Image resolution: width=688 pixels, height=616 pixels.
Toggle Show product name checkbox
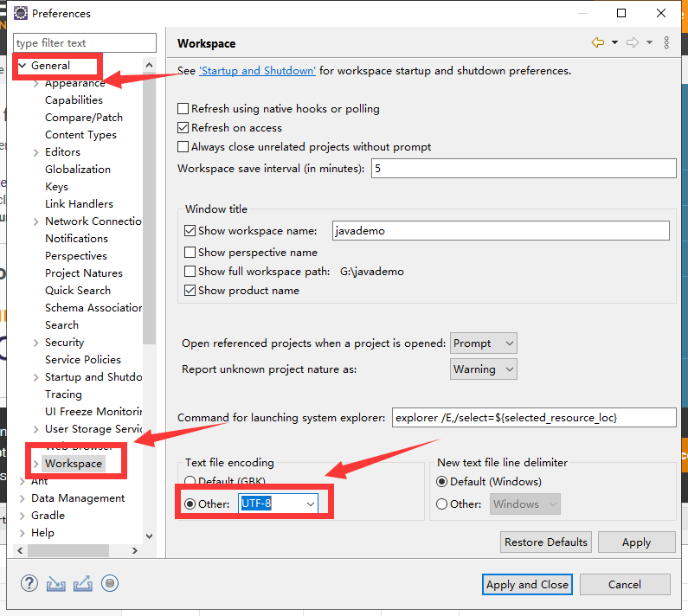point(190,291)
